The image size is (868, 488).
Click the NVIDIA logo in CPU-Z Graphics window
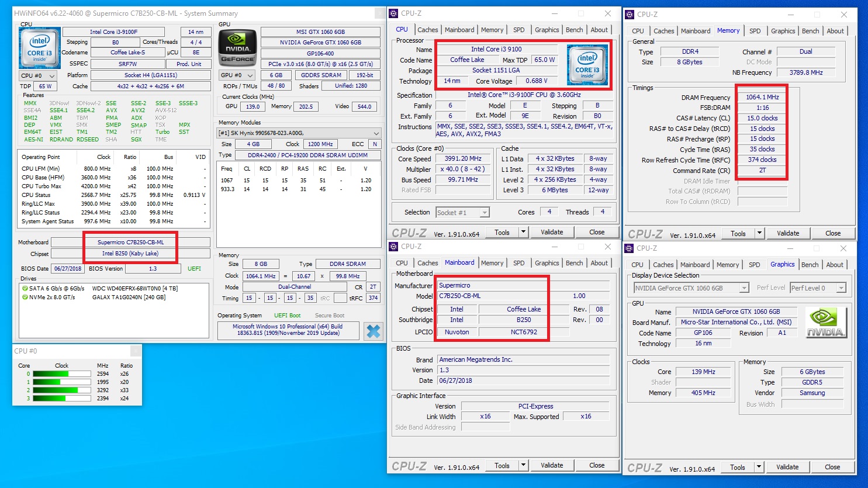click(x=825, y=323)
